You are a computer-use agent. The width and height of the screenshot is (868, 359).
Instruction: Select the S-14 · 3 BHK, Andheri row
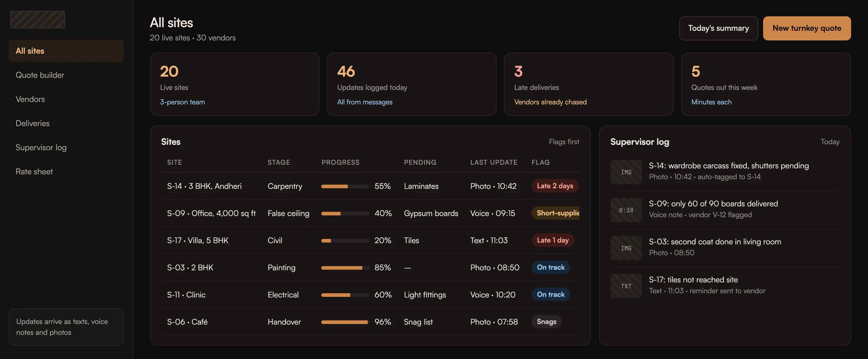[x=370, y=186]
